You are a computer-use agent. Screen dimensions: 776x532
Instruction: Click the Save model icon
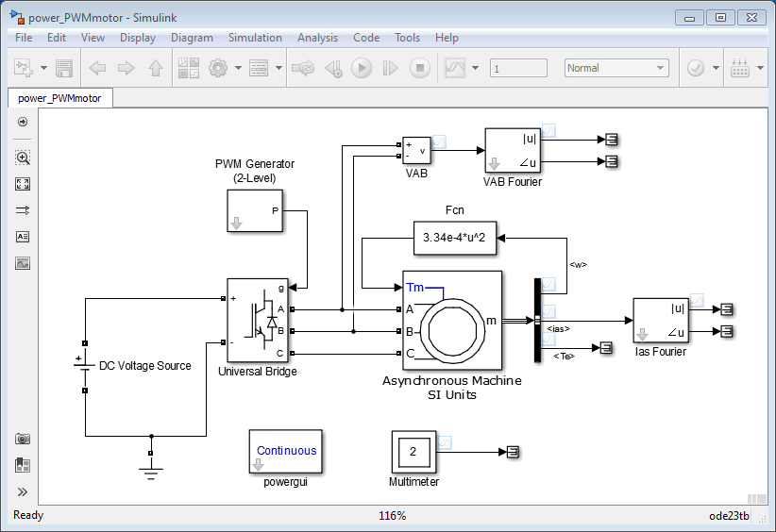point(64,68)
